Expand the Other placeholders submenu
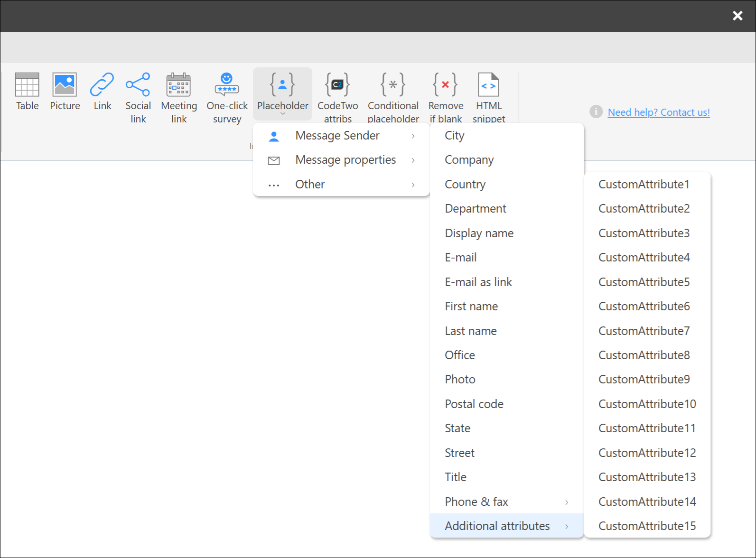This screenshot has width=756, height=558. (341, 185)
